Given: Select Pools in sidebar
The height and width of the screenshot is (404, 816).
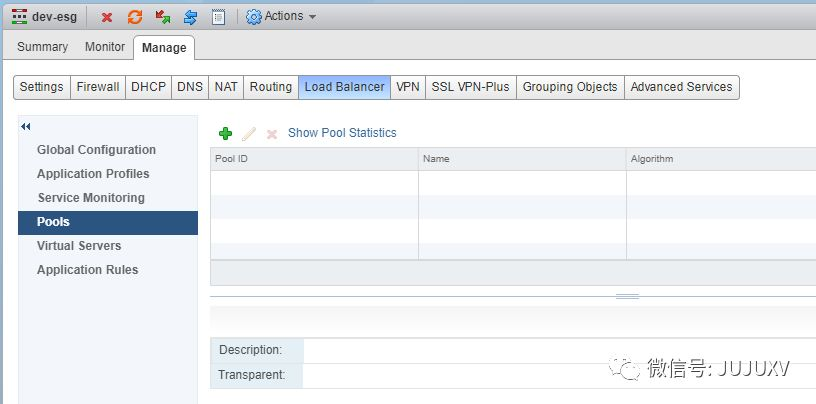Looking at the screenshot, I should 108,222.
